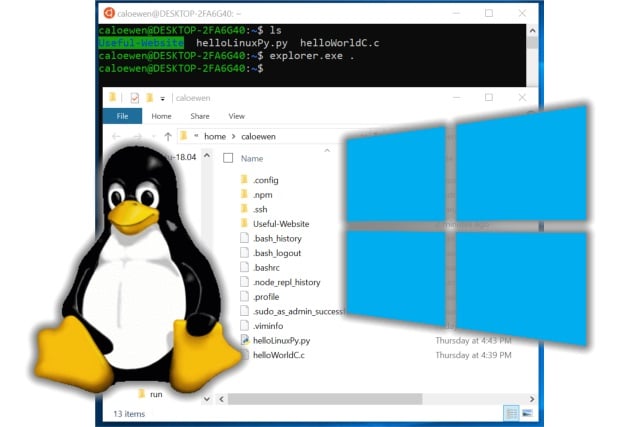Select the .config folder icon

[x=245, y=180]
